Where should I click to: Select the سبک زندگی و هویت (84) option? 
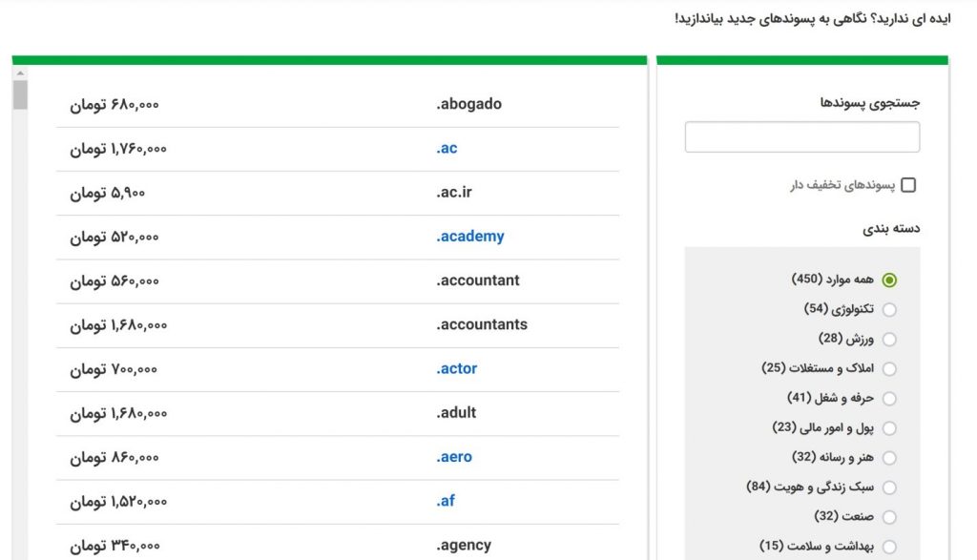(889, 487)
